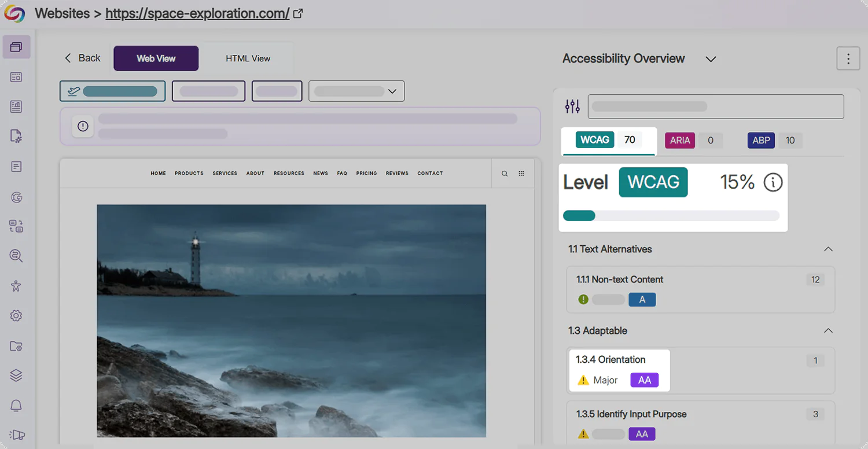Open the dropdown in the view toolbar
This screenshot has height=449, width=868.
pos(356,91)
